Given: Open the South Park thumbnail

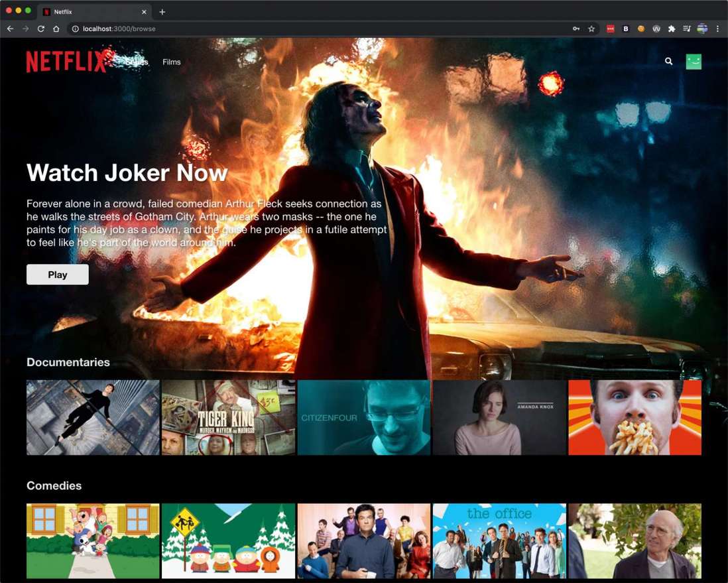Looking at the screenshot, I should pos(229,541).
